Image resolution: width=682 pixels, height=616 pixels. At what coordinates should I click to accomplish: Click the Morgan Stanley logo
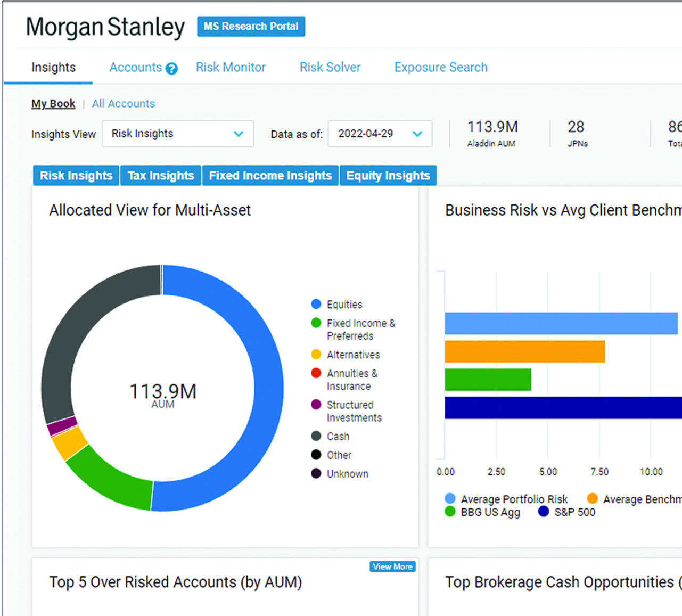(105, 27)
